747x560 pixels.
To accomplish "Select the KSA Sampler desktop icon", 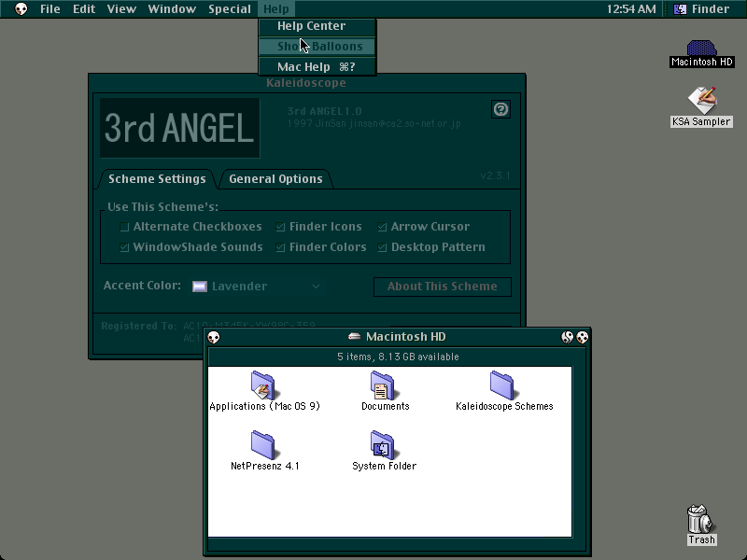I will click(702, 100).
